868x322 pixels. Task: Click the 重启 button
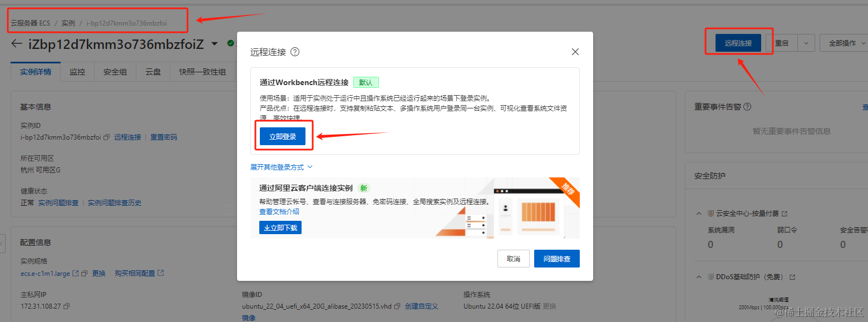tap(782, 43)
